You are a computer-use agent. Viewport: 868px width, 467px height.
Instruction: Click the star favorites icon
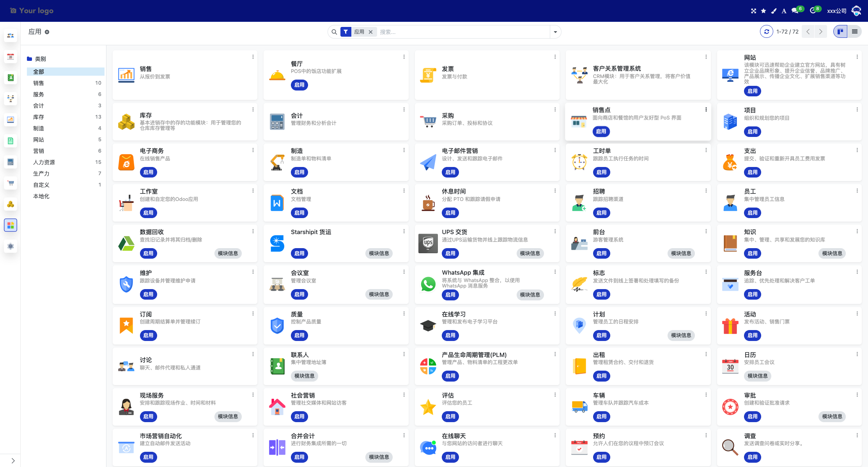point(763,11)
